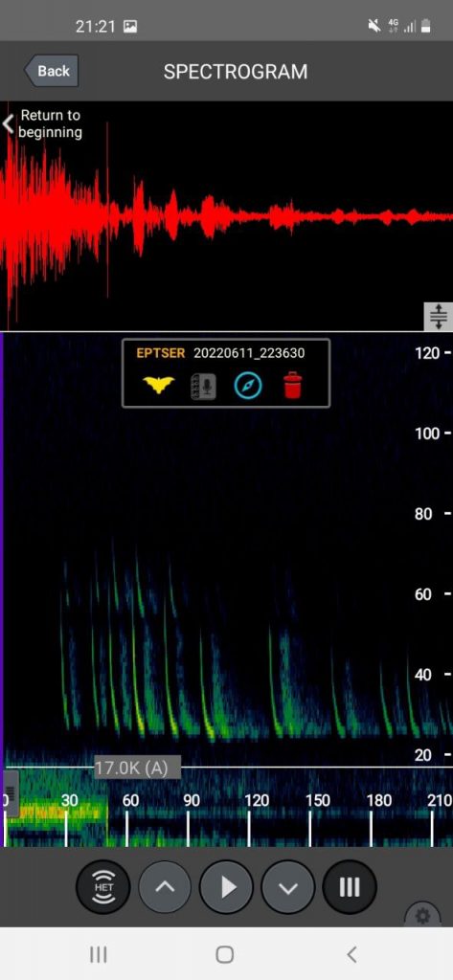
Task: Go to previous recording with up chevron
Action: [x=165, y=887]
